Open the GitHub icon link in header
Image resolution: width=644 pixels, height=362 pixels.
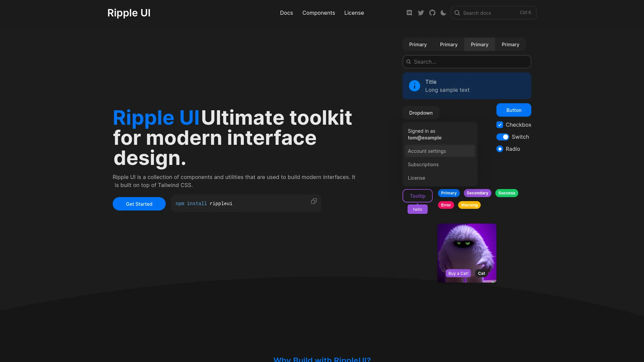(432, 13)
